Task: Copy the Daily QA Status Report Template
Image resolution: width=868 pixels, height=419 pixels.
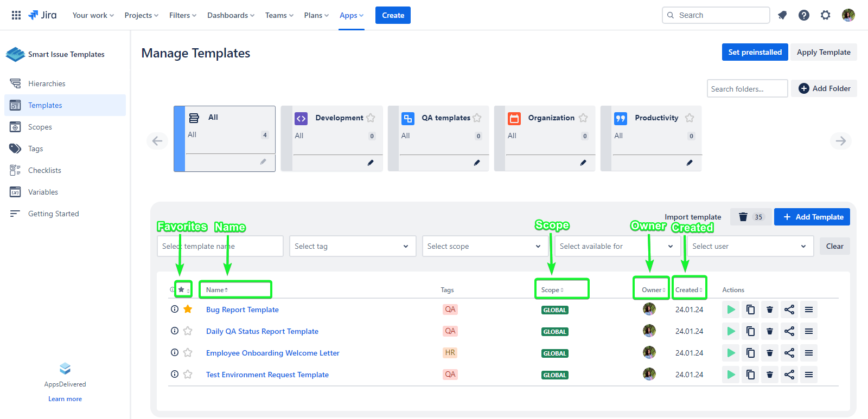Action: click(750, 331)
